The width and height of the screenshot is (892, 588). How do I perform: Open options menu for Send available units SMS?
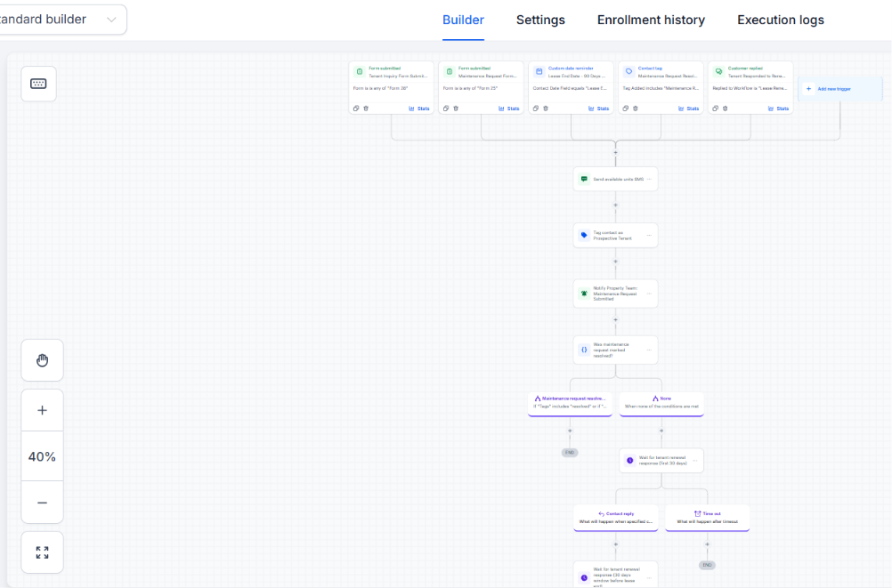coord(649,179)
